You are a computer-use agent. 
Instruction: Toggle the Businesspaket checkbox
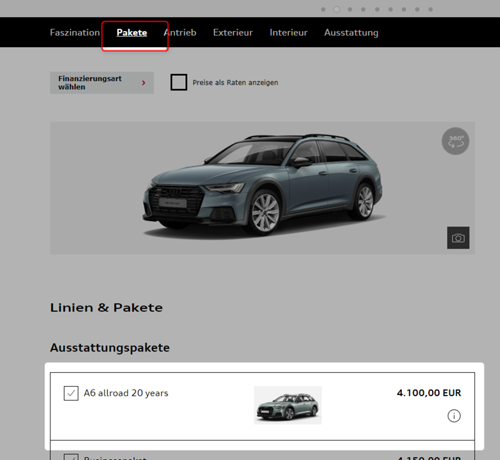71,457
